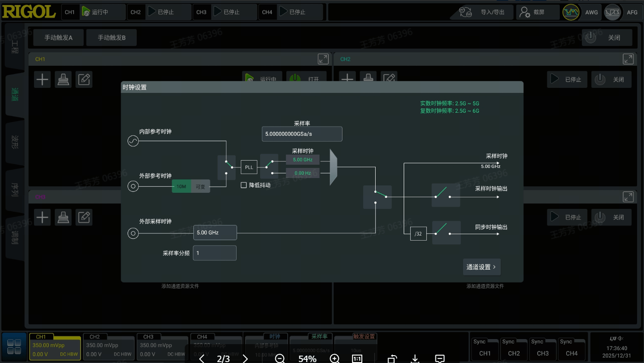Image resolution: width=644 pixels, height=363 pixels.
Task: Enable the 降低抖动 checkbox
Action: click(244, 185)
